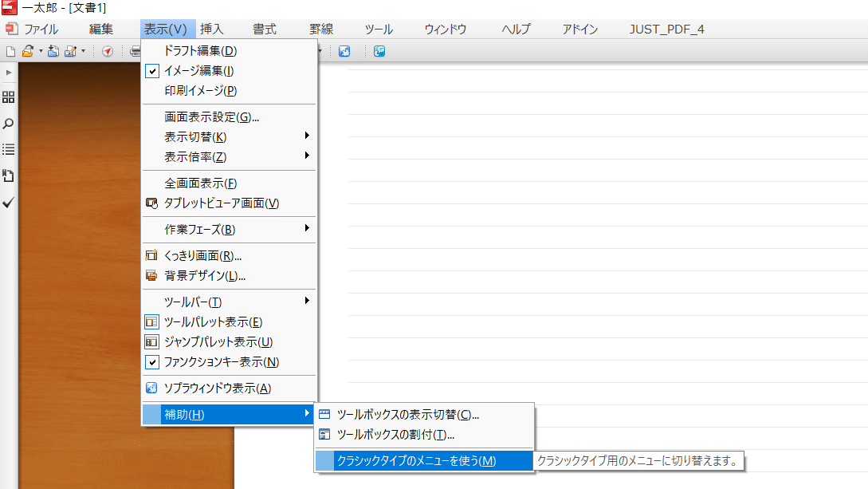Open くっきり画面(R)... settings

point(229,256)
